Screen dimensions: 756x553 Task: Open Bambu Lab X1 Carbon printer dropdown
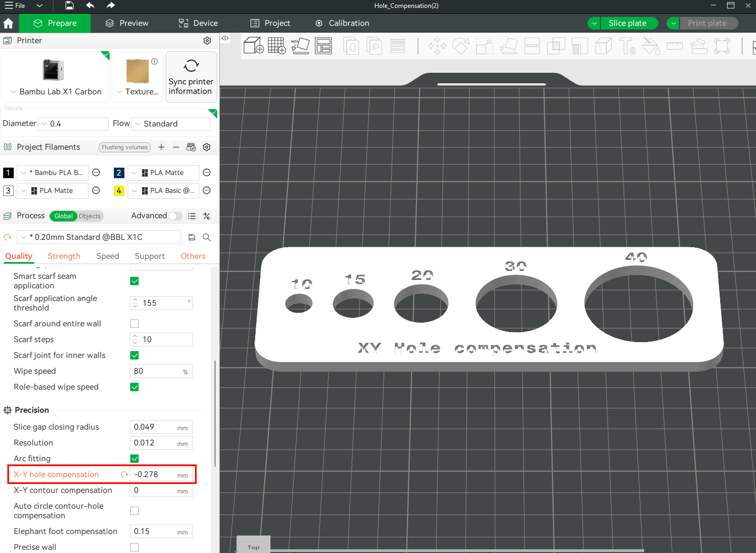[x=55, y=92]
